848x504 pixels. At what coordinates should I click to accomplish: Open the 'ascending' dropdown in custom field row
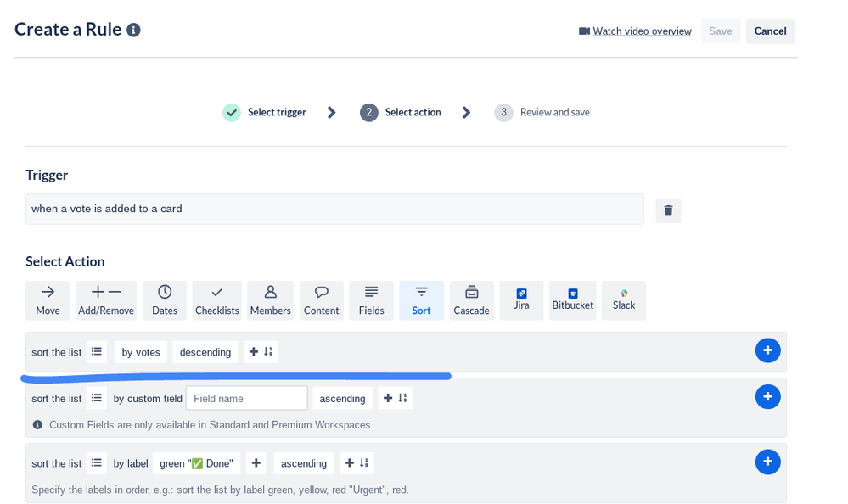[342, 398]
